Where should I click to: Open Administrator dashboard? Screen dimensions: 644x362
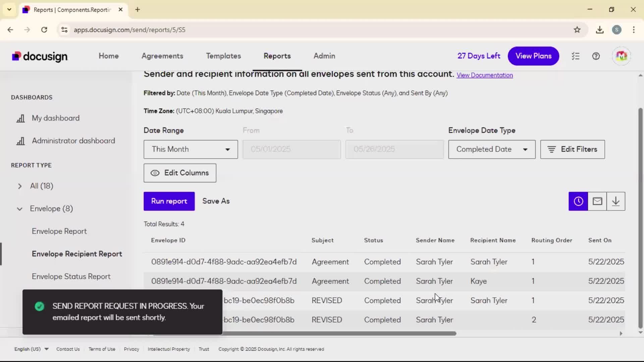click(73, 141)
